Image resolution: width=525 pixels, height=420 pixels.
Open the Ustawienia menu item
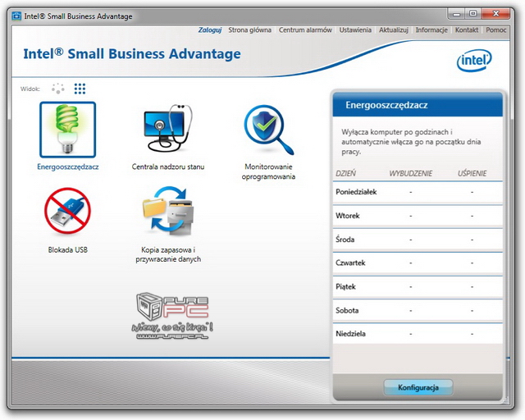(x=355, y=30)
